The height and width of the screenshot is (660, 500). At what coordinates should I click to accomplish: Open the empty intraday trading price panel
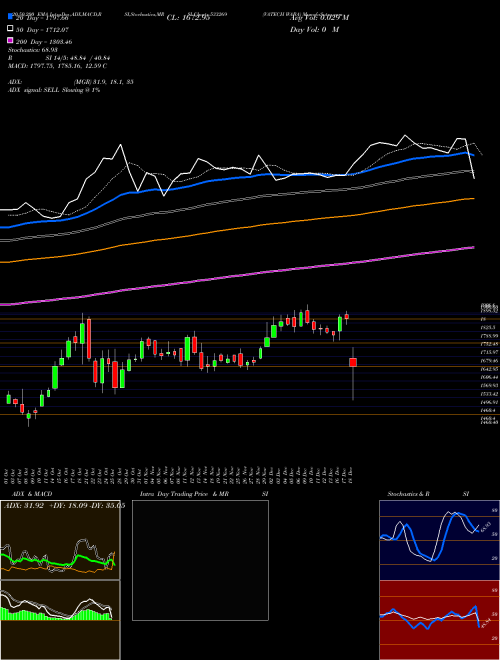click(x=200, y=560)
